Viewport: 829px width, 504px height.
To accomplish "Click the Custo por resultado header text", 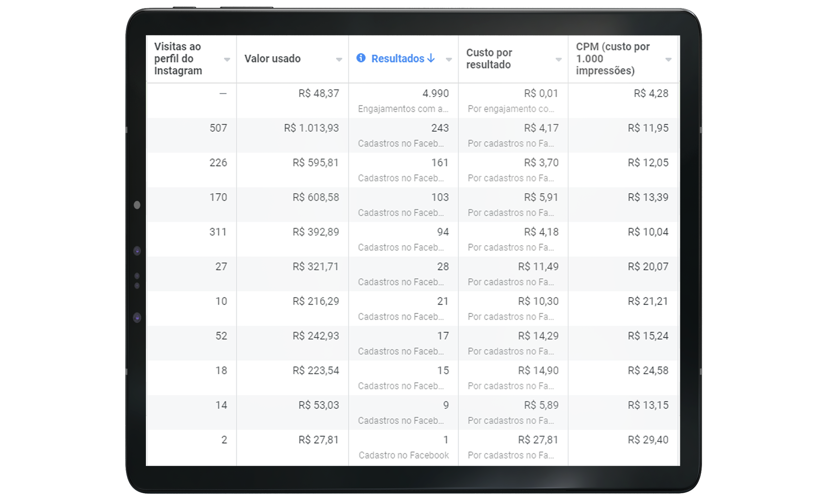I will point(489,59).
